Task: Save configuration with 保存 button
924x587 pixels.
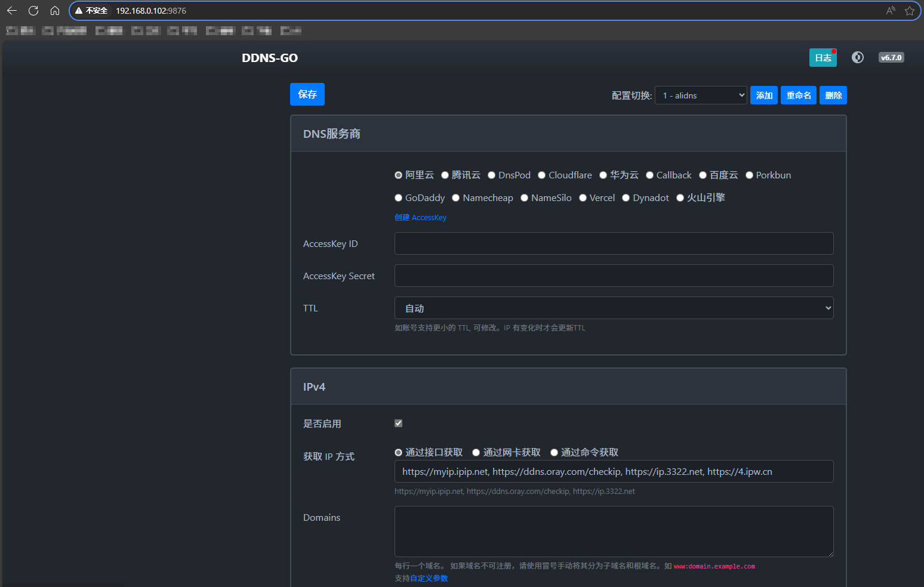Action: pos(307,94)
